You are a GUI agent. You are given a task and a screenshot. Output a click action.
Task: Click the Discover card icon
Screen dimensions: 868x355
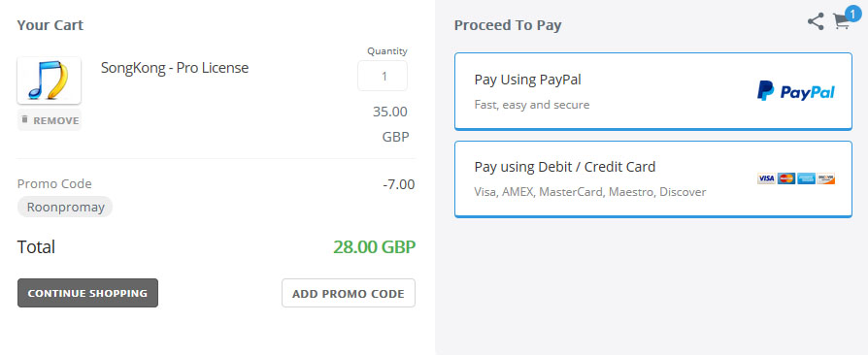(826, 178)
